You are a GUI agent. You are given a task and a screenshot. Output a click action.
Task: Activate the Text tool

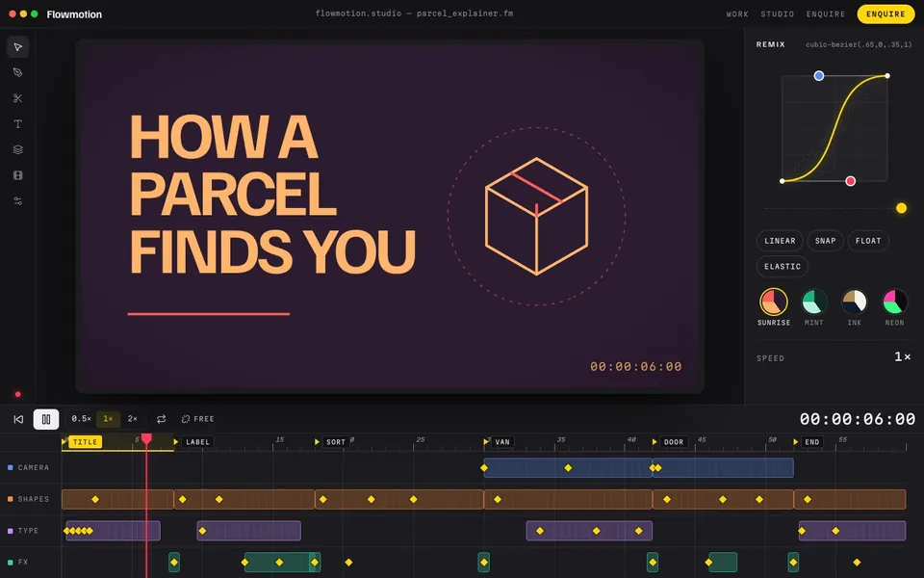[17, 124]
